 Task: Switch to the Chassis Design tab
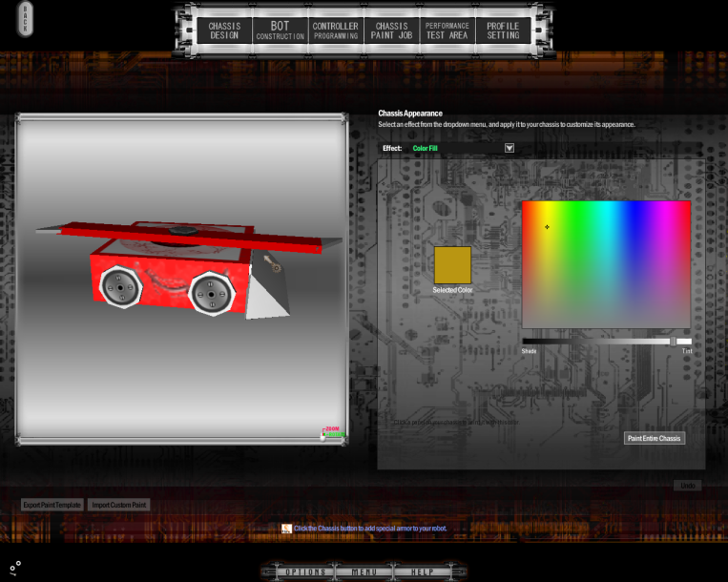(x=224, y=31)
